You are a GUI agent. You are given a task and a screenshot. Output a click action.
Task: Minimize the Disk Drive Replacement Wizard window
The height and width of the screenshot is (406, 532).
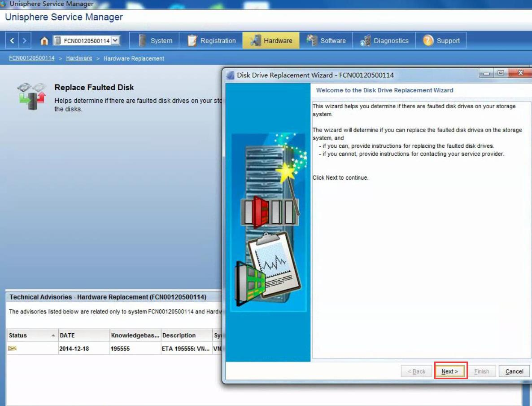(x=486, y=73)
